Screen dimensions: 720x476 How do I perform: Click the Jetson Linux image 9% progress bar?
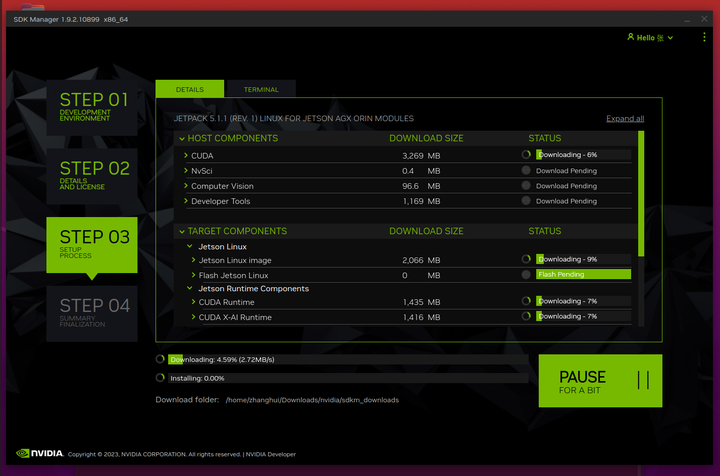[583, 259]
